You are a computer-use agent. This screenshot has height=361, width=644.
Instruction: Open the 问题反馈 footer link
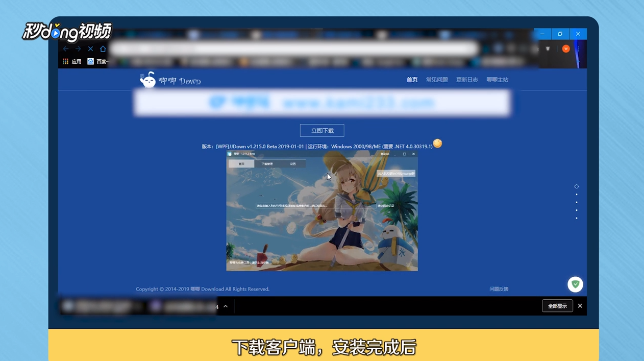tap(499, 289)
